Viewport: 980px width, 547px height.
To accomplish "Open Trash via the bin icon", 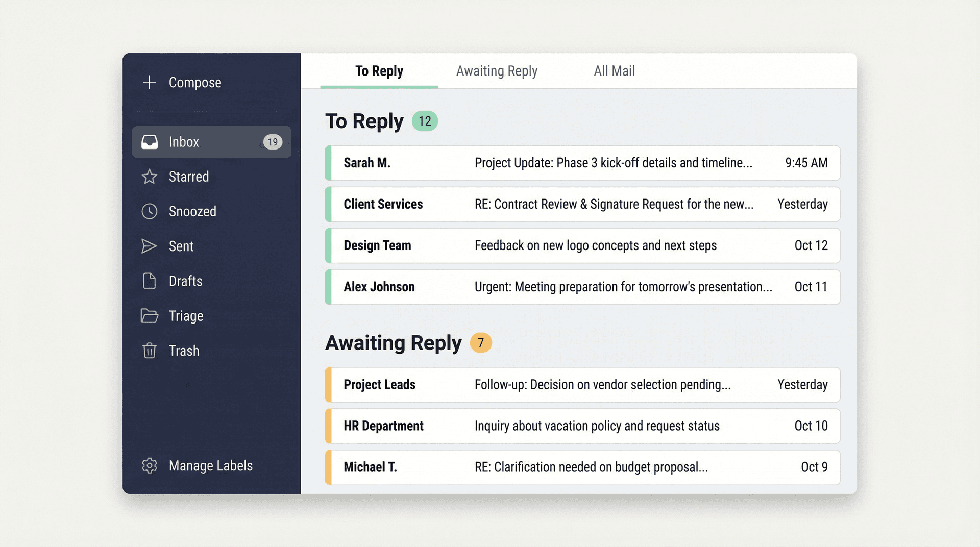I will coord(150,351).
